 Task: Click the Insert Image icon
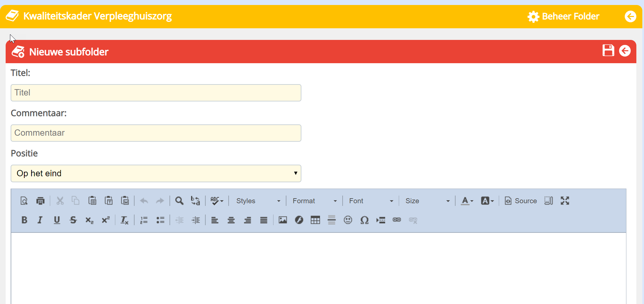(283, 220)
